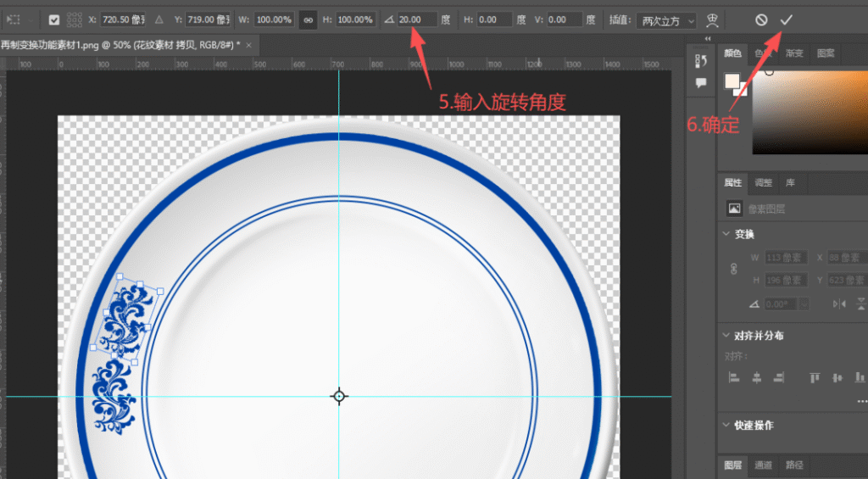Switch to warp mode icon in options bar
Screen dimensions: 868x479
[712, 20]
